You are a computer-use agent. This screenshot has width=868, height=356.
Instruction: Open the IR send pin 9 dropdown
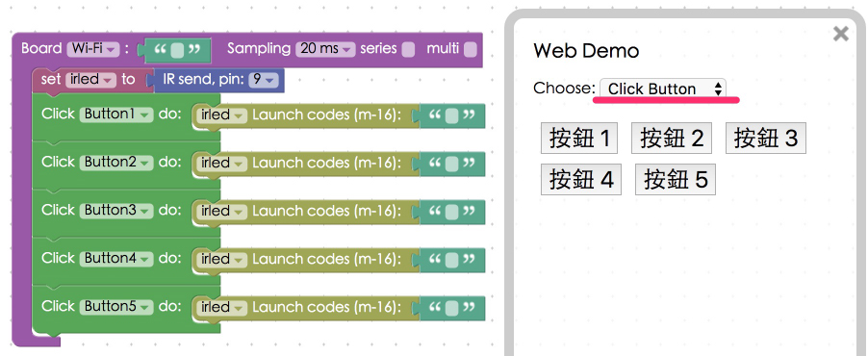(x=263, y=80)
